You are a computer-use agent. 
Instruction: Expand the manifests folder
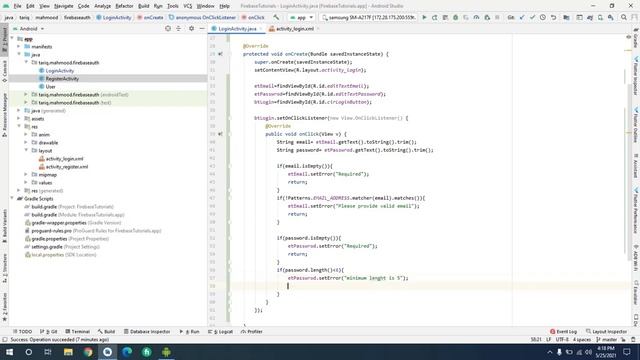19,47
